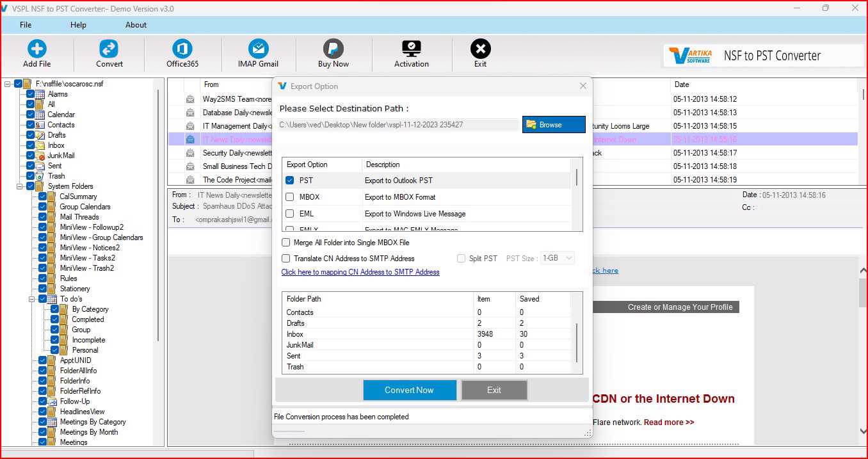Uncheck the PST export option
This screenshot has width=868, height=459.
290,181
